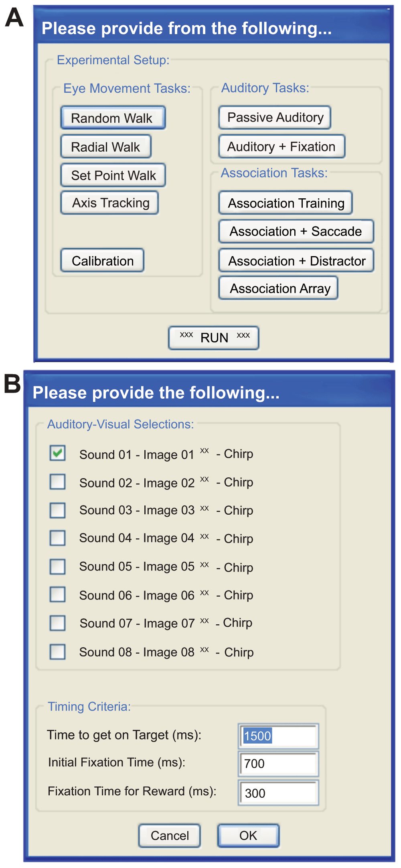Select Association Training task
Viewport: 401px width, 868px height.
[x=286, y=203]
